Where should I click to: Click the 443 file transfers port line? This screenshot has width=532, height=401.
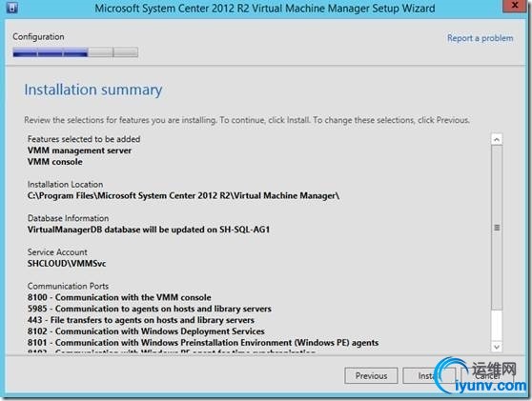click(141, 320)
